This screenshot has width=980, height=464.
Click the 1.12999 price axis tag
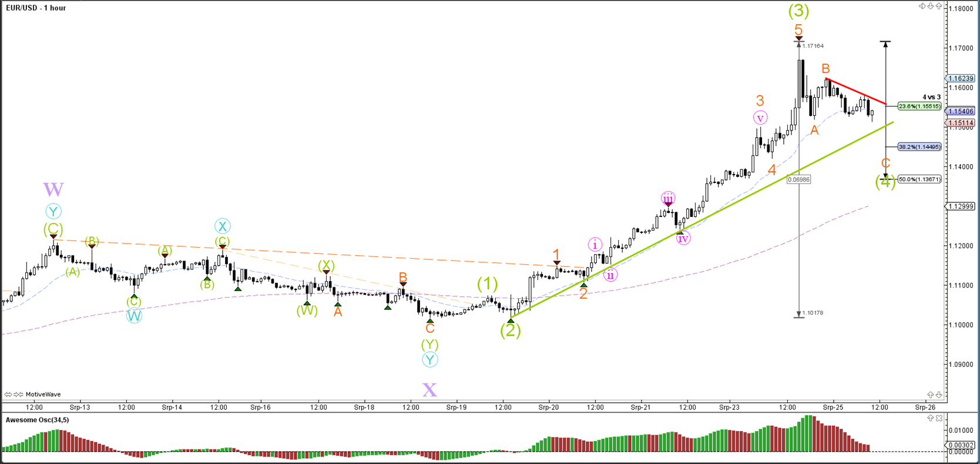(x=961, y=206)
